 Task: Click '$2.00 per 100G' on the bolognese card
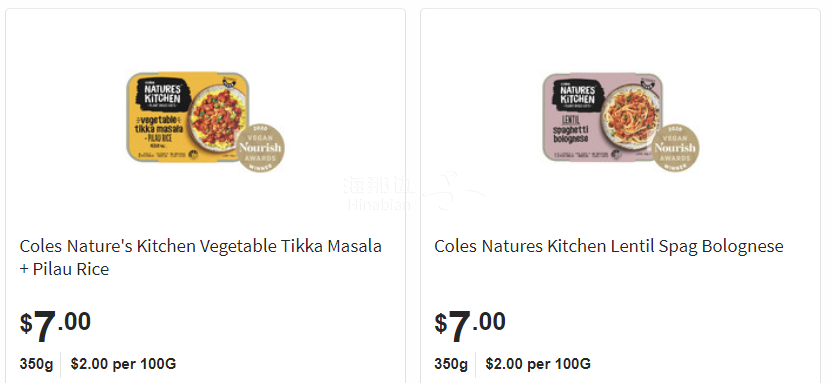click(x=538, y=364)
